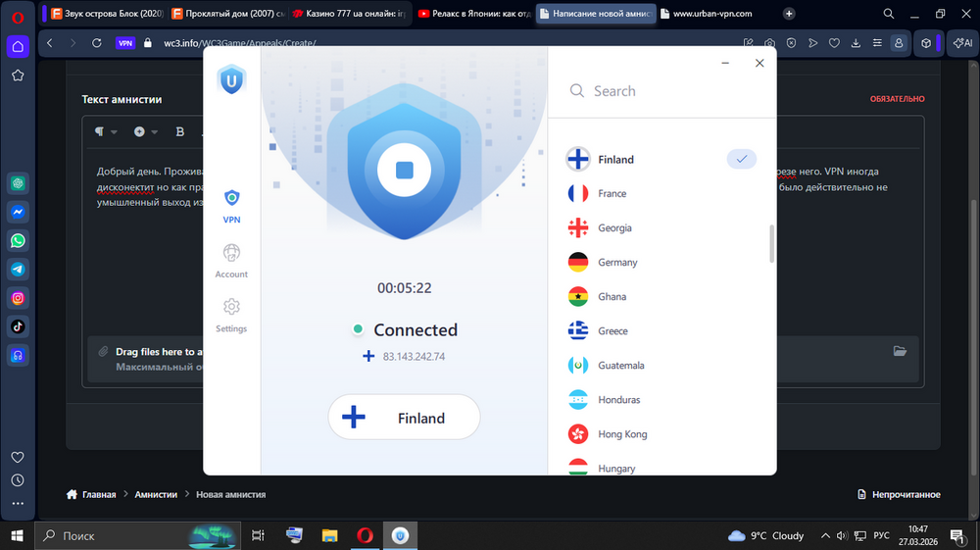Reload the page in Opera
Viewport: 980px width, 550px height.
96,43
